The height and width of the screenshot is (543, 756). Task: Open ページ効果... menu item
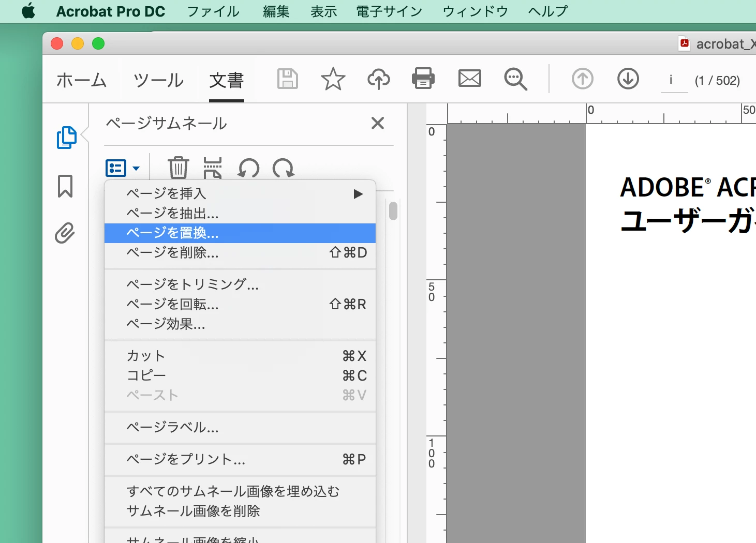point(240,324)
